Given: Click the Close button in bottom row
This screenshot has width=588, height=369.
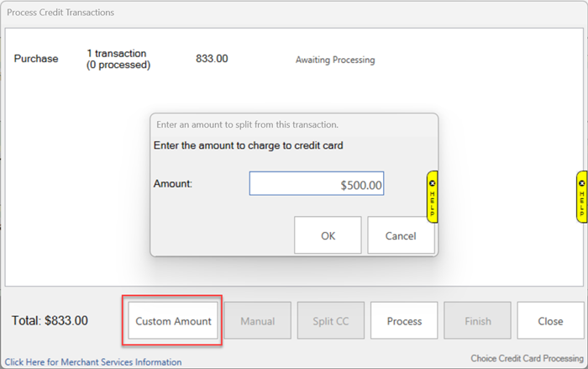Looking at the screenshot, I should [x=550, y=321].
